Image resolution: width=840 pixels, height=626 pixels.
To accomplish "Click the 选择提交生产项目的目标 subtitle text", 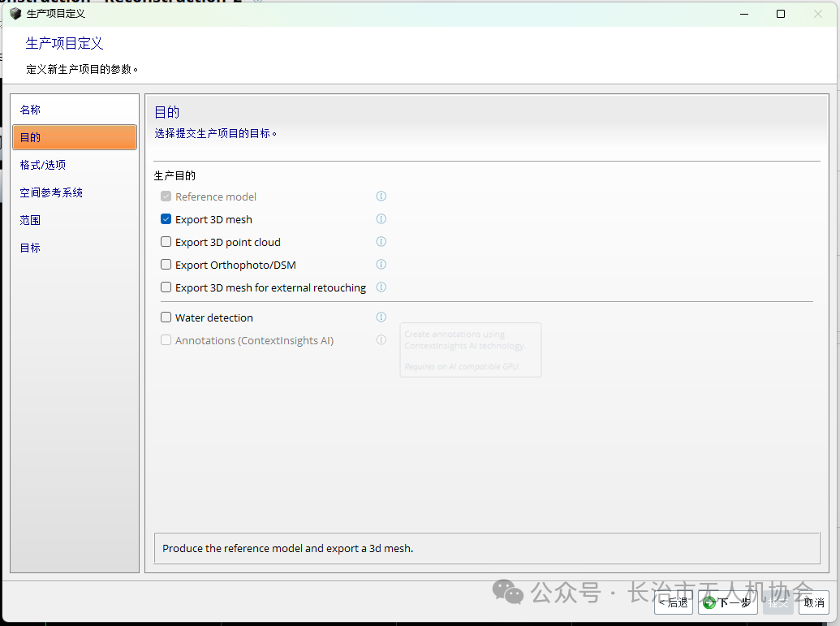I will tap(215, 133).
